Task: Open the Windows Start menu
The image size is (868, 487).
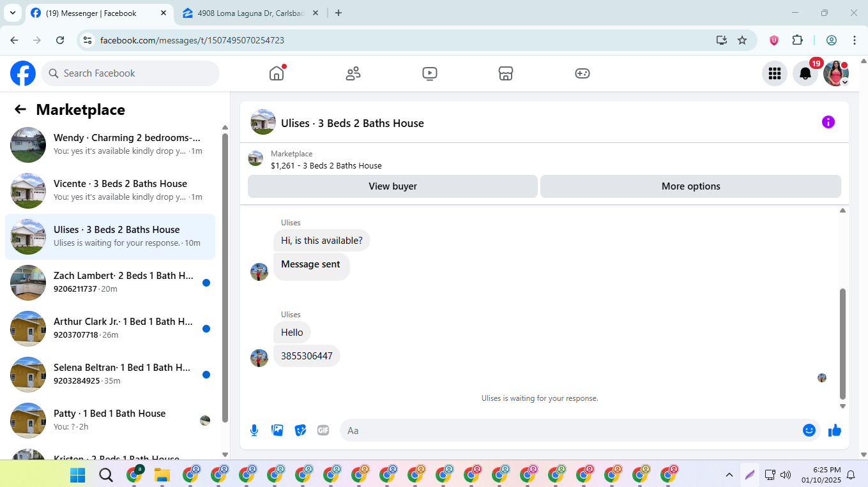Action: point(77,475)
